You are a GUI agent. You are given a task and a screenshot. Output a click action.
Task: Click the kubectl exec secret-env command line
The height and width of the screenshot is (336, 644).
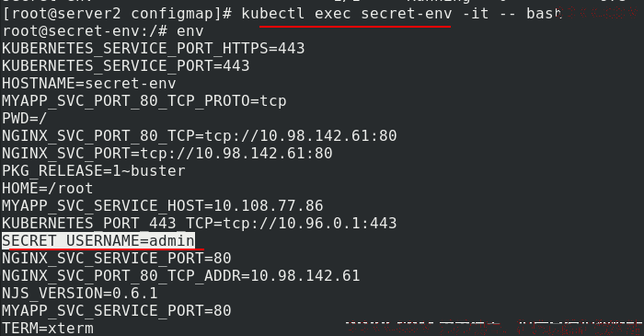[x=401, y=14]
